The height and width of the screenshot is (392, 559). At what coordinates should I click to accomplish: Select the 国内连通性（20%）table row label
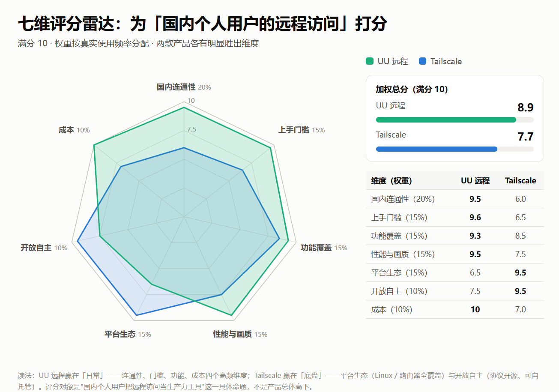[403, 199]
